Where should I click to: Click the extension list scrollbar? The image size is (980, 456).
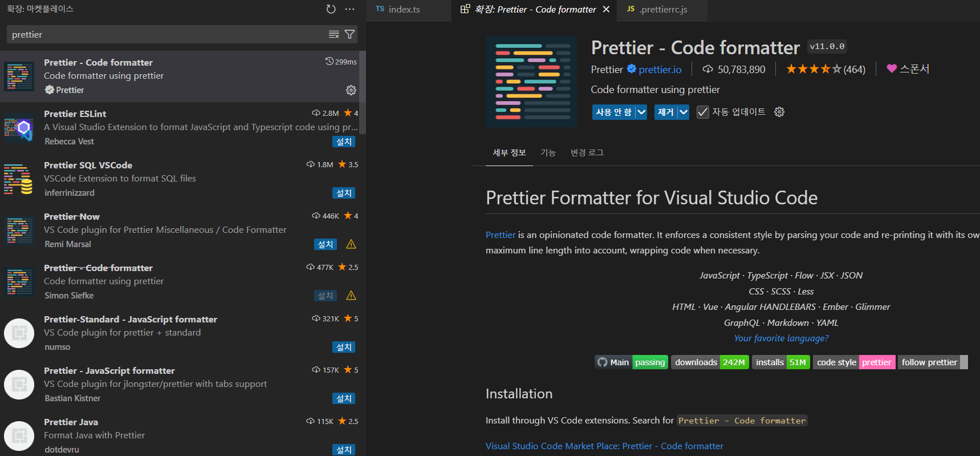[x=363, y=91]
